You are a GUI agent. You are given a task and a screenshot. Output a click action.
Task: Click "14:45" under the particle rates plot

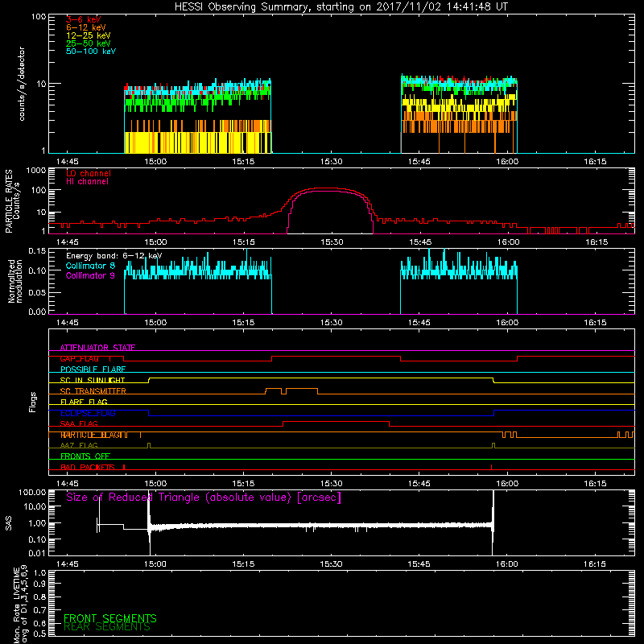click(x=68, y=242)
